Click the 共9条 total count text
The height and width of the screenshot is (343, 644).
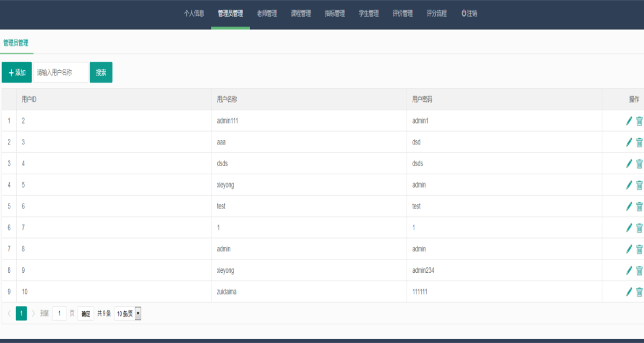104,314
